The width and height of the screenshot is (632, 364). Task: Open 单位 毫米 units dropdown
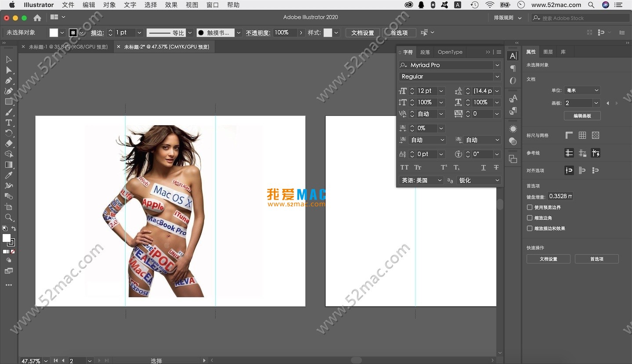point(582,90)
